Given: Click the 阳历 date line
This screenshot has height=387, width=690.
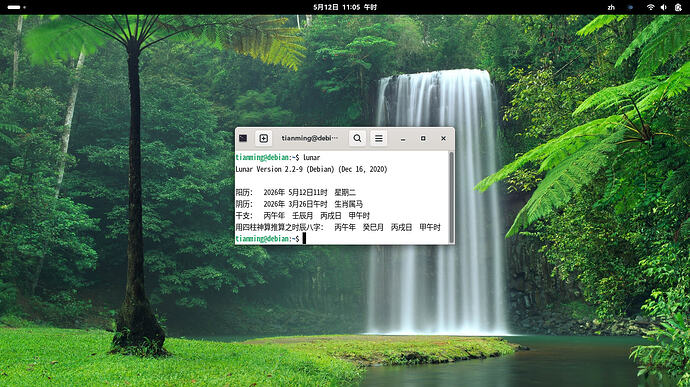Looking at the screenshot, I should pos(295,192).
